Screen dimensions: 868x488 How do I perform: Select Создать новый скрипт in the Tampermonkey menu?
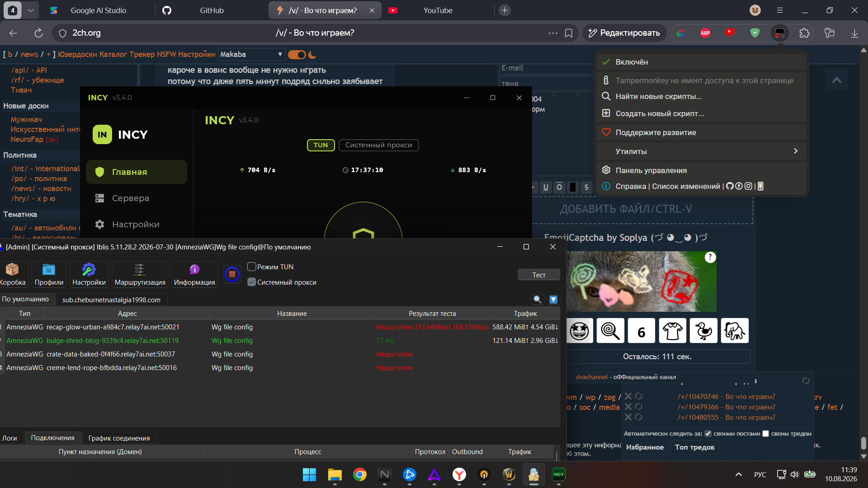tap(701, 113)
